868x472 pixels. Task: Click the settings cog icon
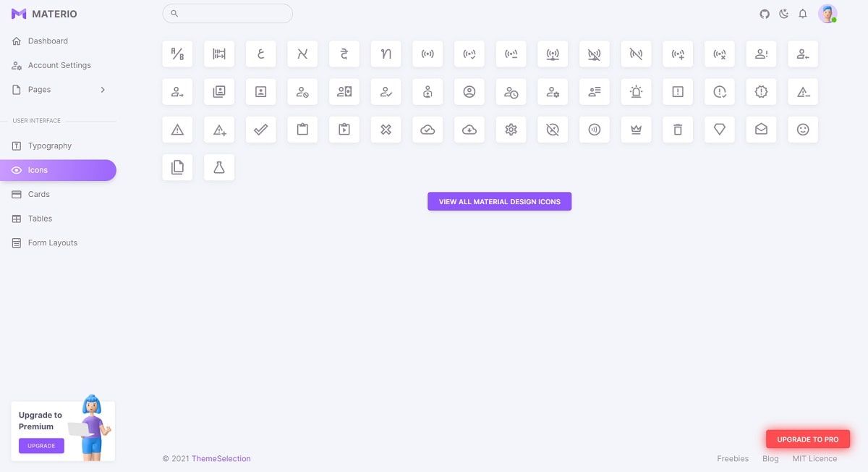511,129
